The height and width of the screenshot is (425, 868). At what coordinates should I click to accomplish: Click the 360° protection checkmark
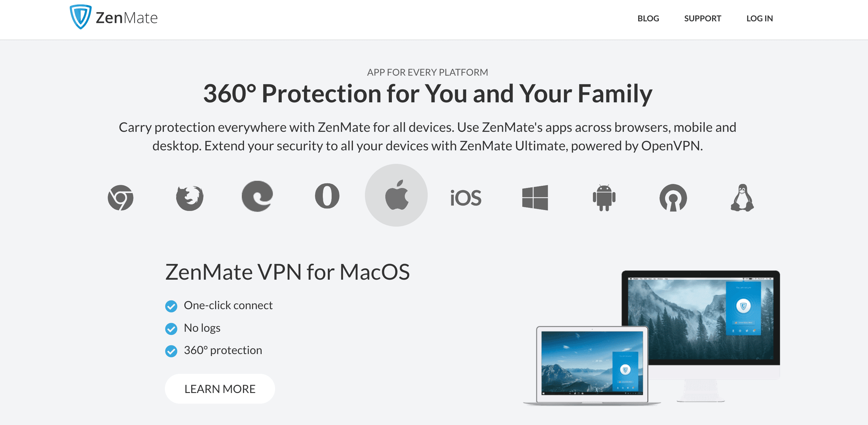click(171, 351)
